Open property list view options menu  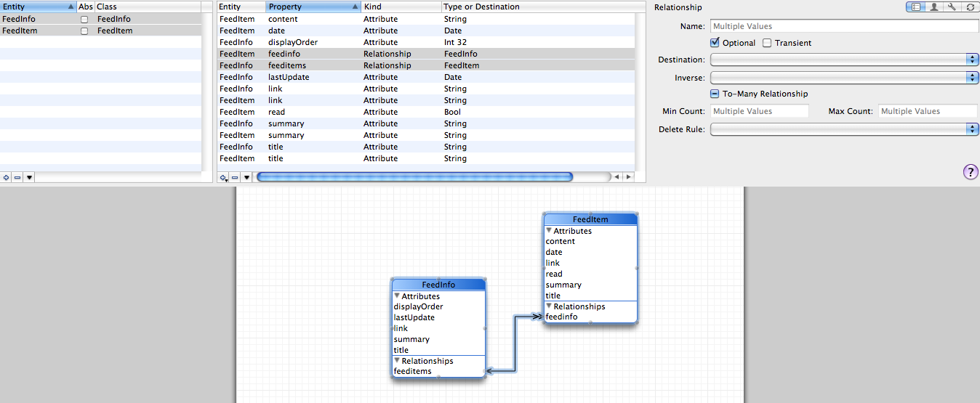246,177
